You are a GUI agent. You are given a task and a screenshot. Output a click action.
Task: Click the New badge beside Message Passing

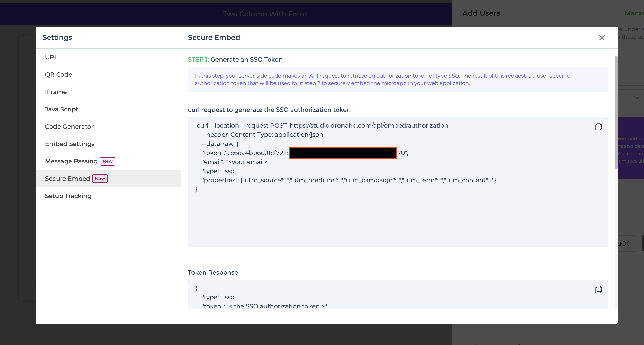coord(107,161)
